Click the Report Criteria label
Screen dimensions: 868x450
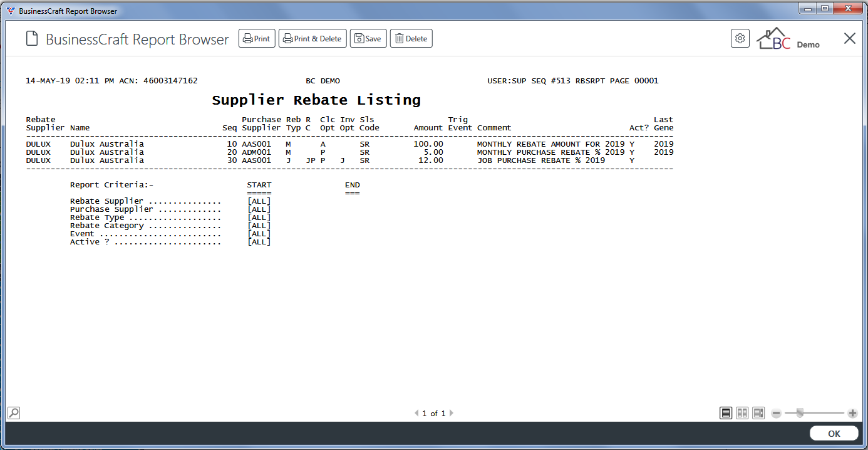point(111,185)
